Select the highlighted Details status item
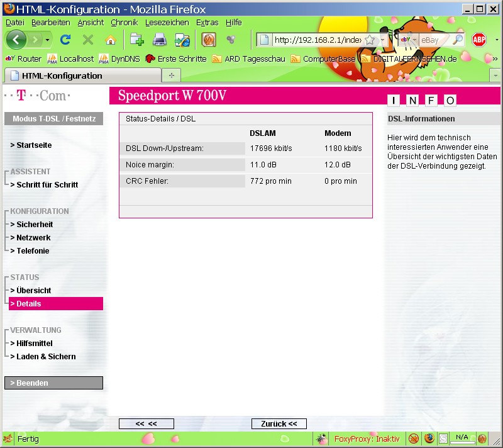 [x=56, y=303]
